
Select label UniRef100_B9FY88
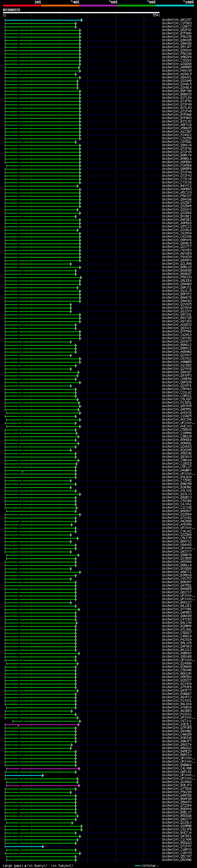tap(177, 91)
